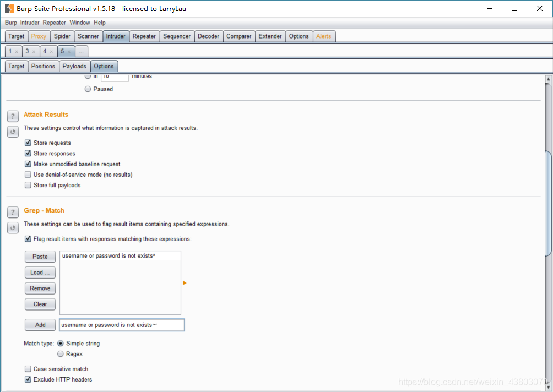
Task: Select 'username or password is not exists' list entry
Action: point(120,256)
